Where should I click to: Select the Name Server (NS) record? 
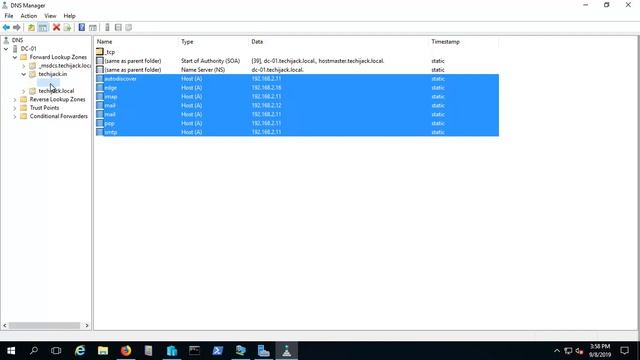coord(297,70)
